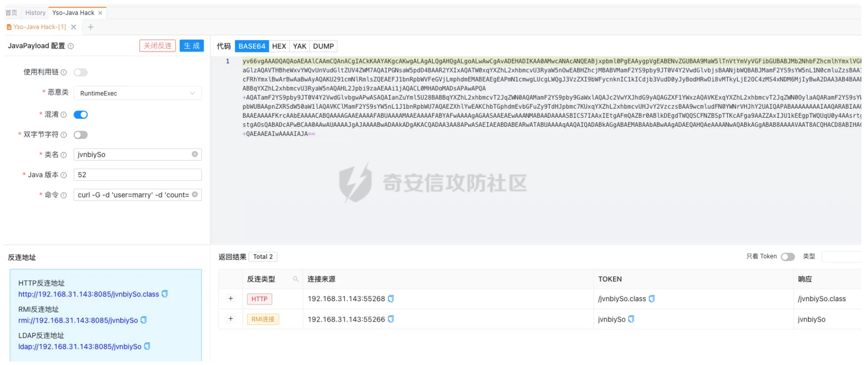Click help icon beside 双字节字符
Image resolution: width=868 pixels, height=365 pixels.
point(63,135)
